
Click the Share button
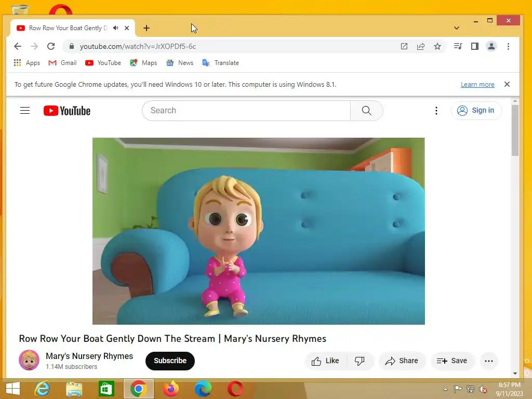[402, 361]
